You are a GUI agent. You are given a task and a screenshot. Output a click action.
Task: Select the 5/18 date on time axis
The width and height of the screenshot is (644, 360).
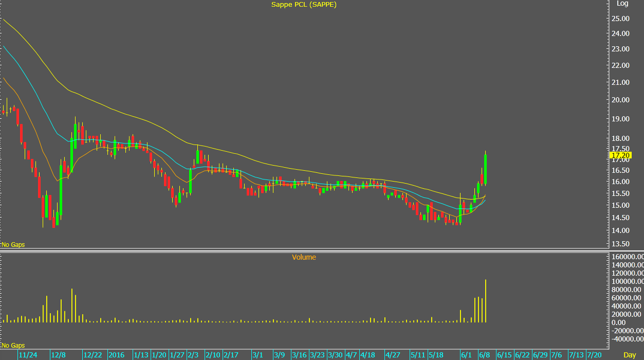[436, 355]
